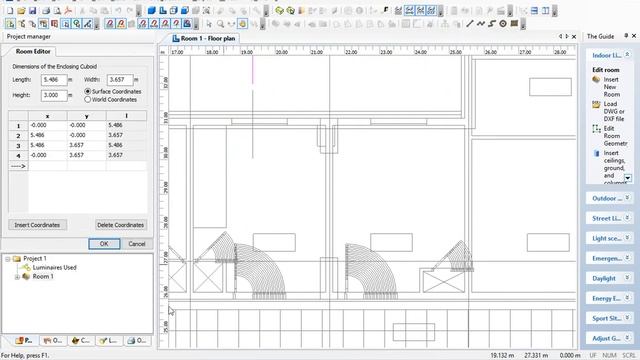
Task: Expand the Light scenes guide section
Action: click(627, 238)
